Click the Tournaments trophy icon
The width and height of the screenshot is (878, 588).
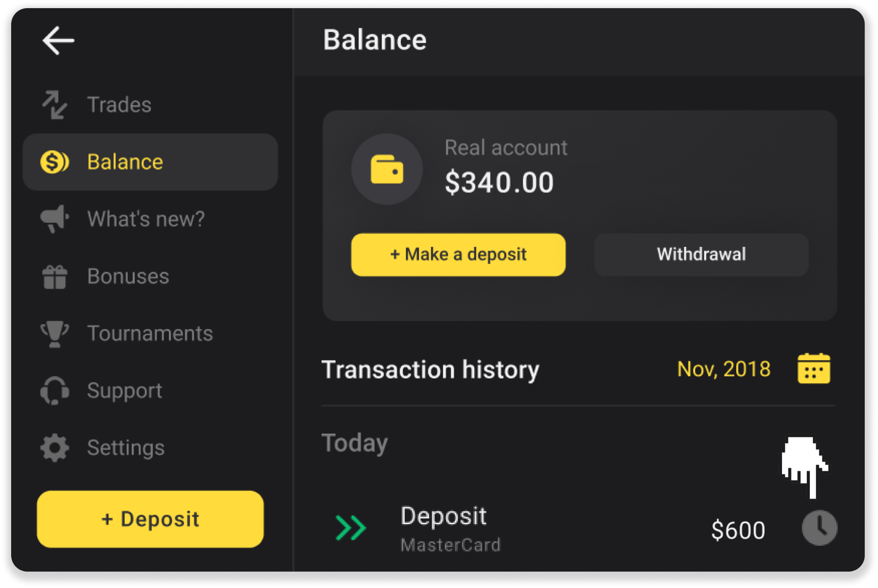pos(54,333)
